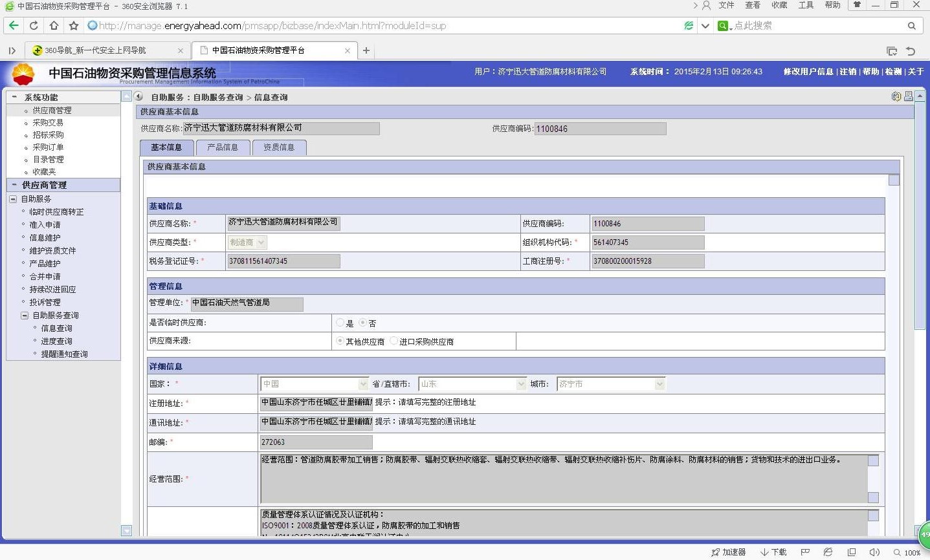Open the 省/直辖市 dropdown showing 山东

tap(473, 383)
